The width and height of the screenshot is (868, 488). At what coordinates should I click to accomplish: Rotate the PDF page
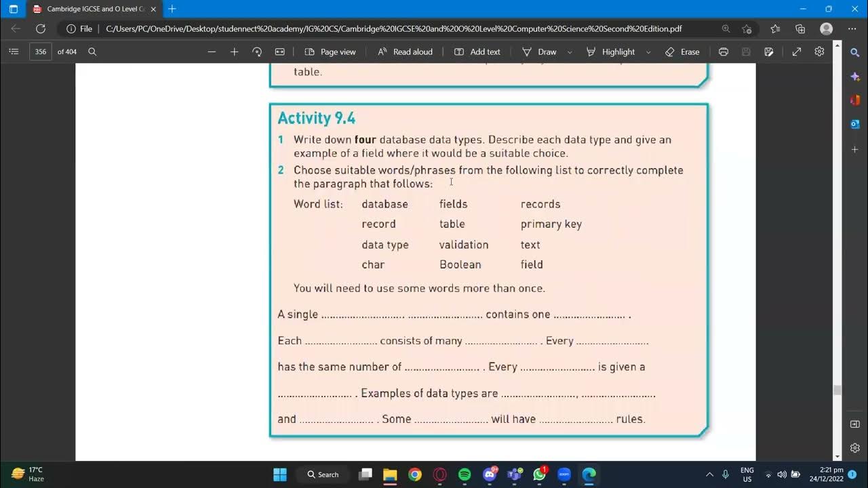[257, 52]
